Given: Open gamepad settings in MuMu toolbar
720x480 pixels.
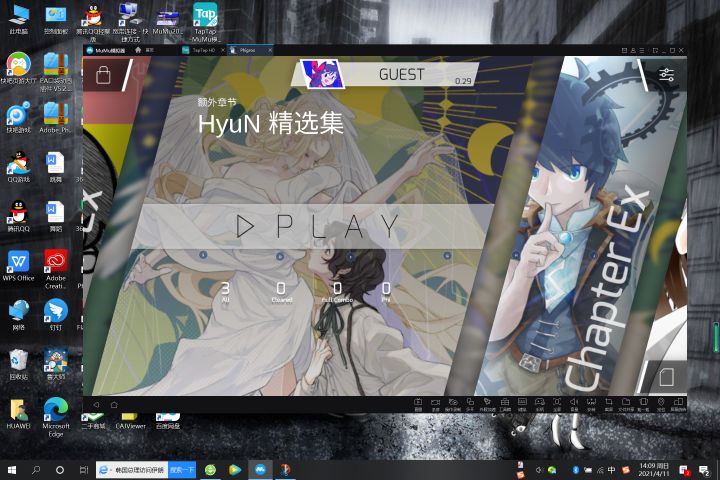Looking at the screenshot, I should click(x=540, y=404).
